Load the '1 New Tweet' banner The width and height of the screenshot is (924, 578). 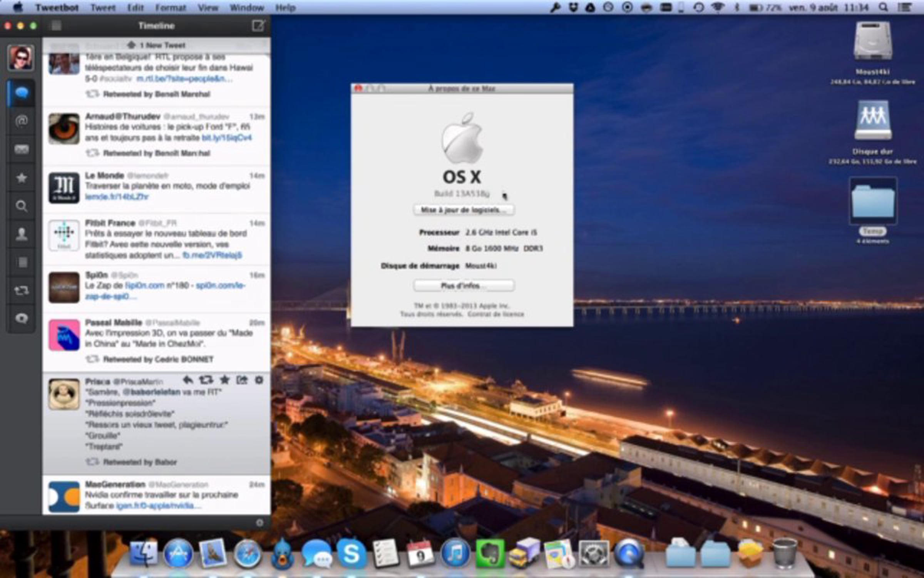coord(156,45)
